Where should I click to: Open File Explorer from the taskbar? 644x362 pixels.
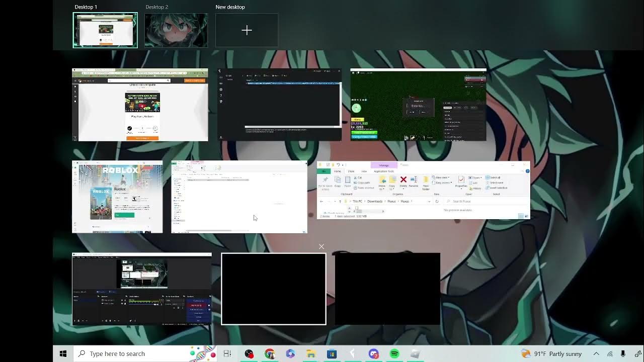pyautogui.click(x=311, y=353)
